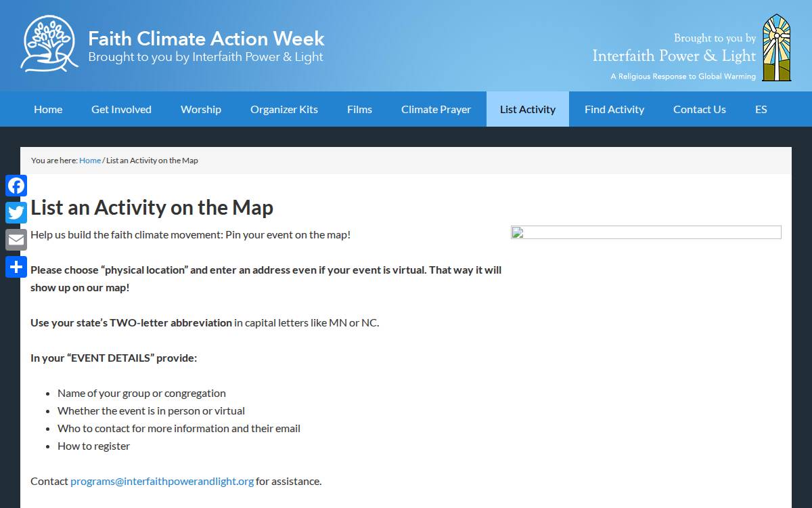Click the 'In your "EVENT DETAILS" provide:' line
812x508 pixels.
point(114,358)
